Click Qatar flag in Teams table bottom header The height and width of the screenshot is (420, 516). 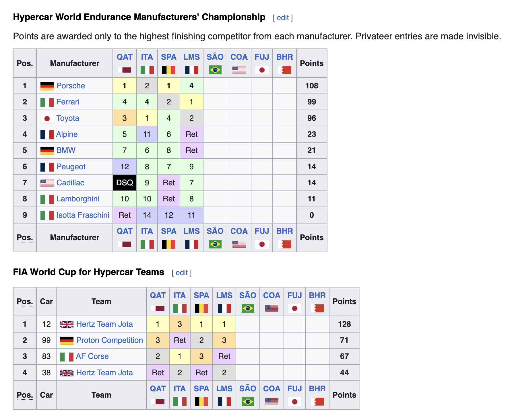click(158, 402)
